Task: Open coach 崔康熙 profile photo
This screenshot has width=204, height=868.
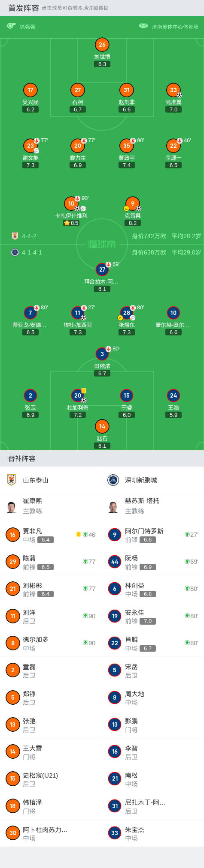Action: tap(12, 506)
